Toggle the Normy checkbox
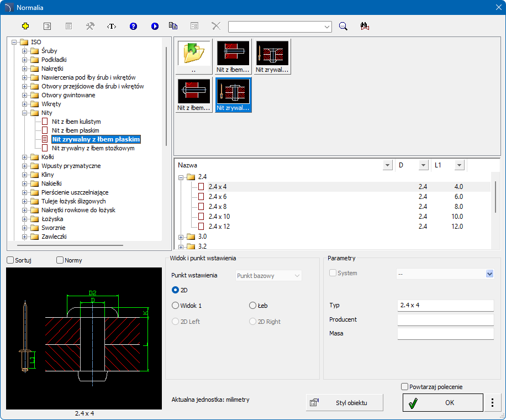 tap(60, 260)
